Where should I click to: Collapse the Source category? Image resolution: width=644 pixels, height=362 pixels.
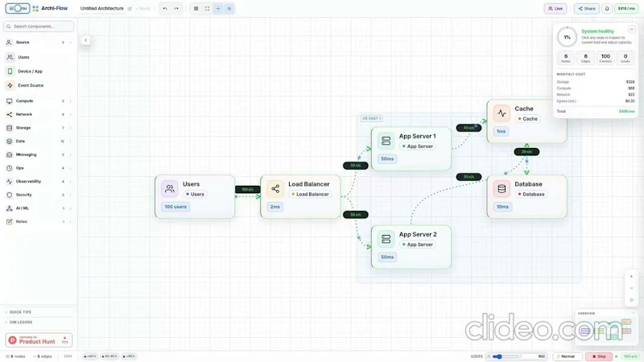pos(39,43)
